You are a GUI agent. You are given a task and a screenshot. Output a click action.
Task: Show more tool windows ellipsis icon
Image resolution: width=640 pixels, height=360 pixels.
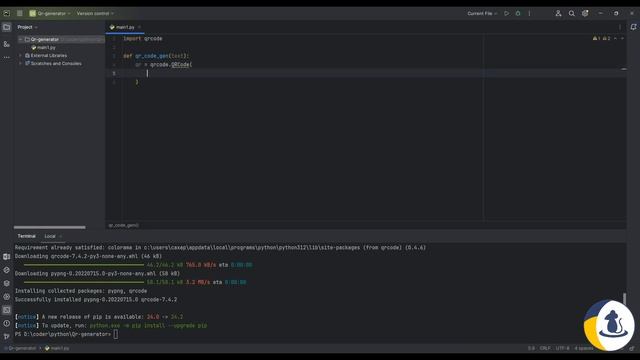click(7, 58)
